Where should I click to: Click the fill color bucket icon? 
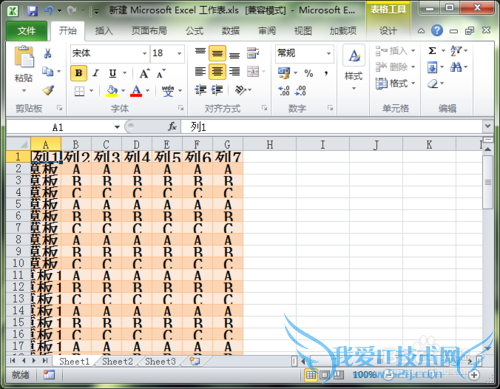[x=112, y=91]
